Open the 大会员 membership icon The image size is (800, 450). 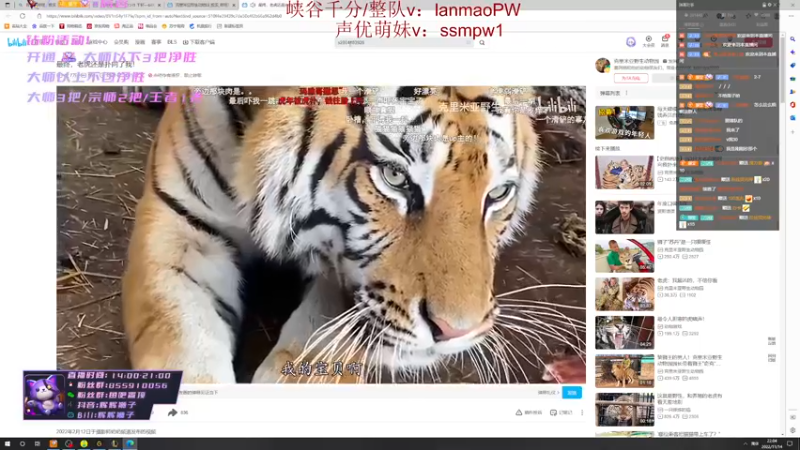click(648, 41)
